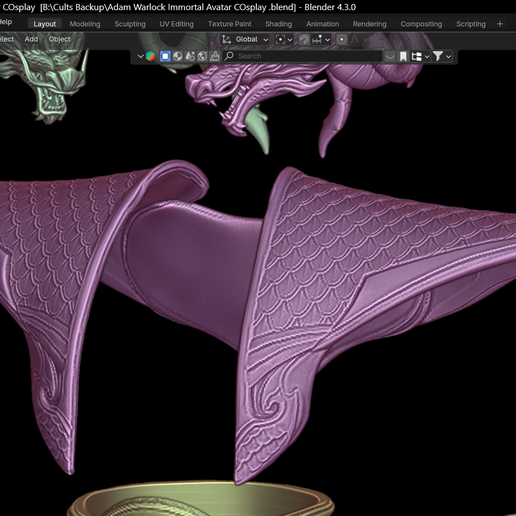Open the Global transform orientation dropdown
Image resolution: width=516 pixels, height=516 pixels.
pos(245,40)
